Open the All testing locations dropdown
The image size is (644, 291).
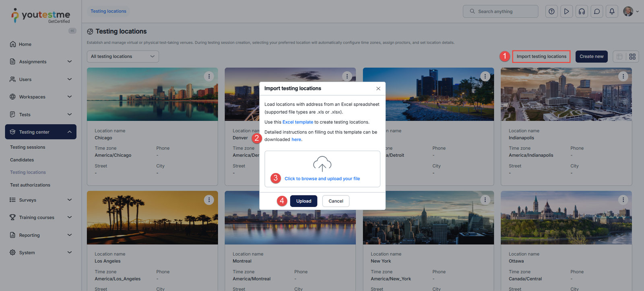pos(123,57)
